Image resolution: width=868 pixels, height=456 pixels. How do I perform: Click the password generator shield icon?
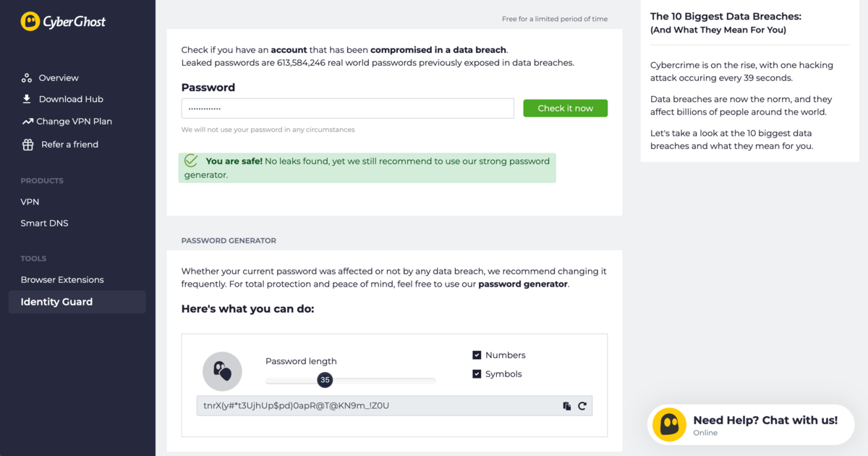pos(222,371)
